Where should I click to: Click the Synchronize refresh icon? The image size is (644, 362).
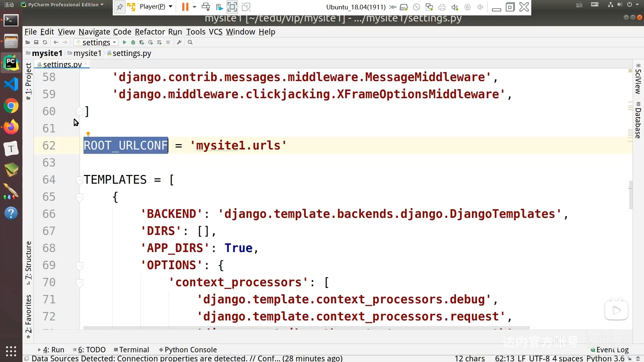click(x=45, y=42)
